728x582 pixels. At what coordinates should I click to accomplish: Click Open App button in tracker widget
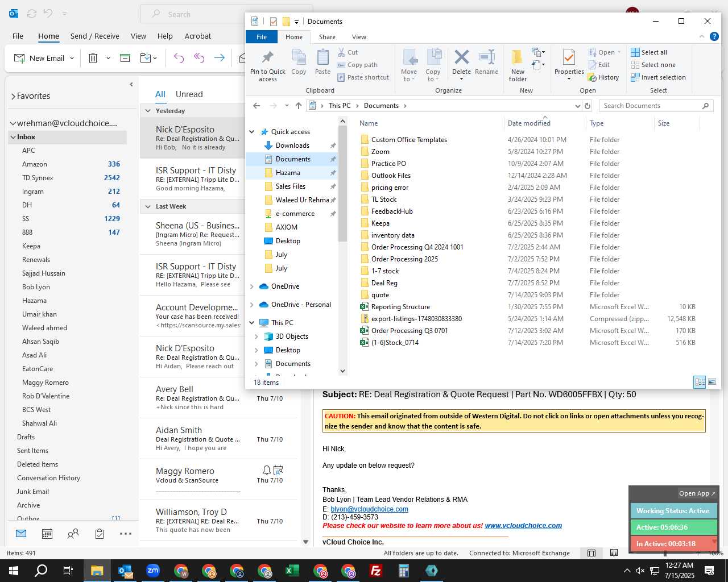(697, 493)
